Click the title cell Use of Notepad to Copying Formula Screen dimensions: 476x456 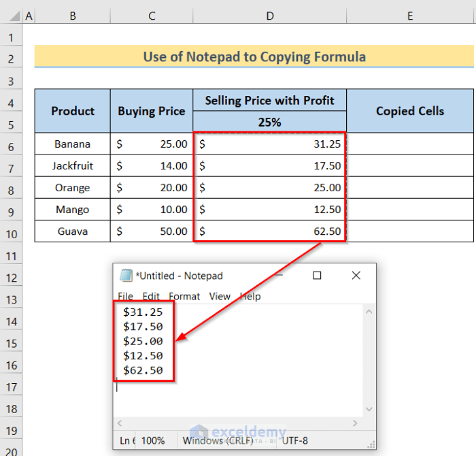(254, 56)
